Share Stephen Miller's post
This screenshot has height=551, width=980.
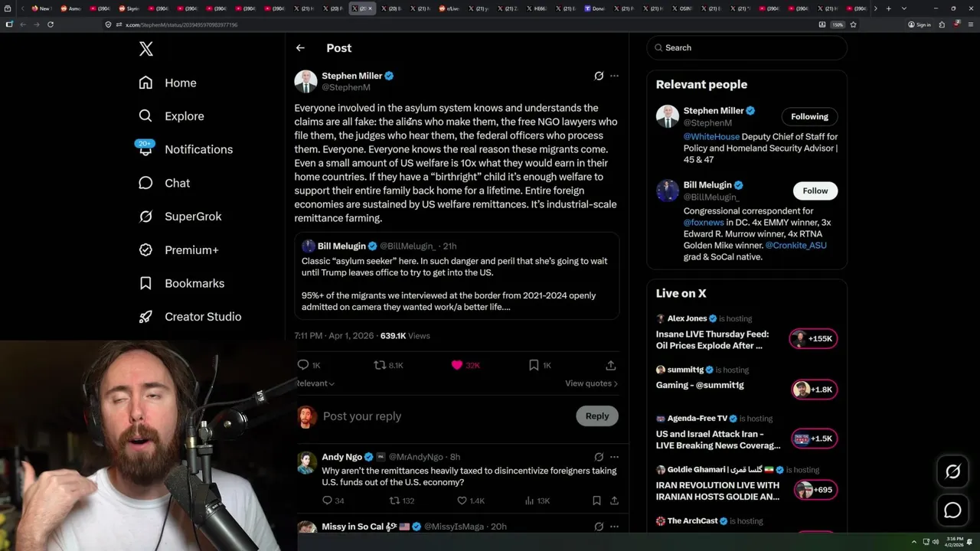(610, 365)
